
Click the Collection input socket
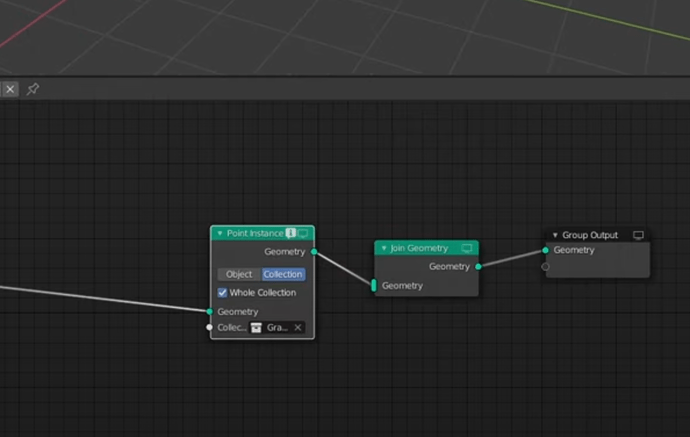pyautogui.click(x=209, y=327)
